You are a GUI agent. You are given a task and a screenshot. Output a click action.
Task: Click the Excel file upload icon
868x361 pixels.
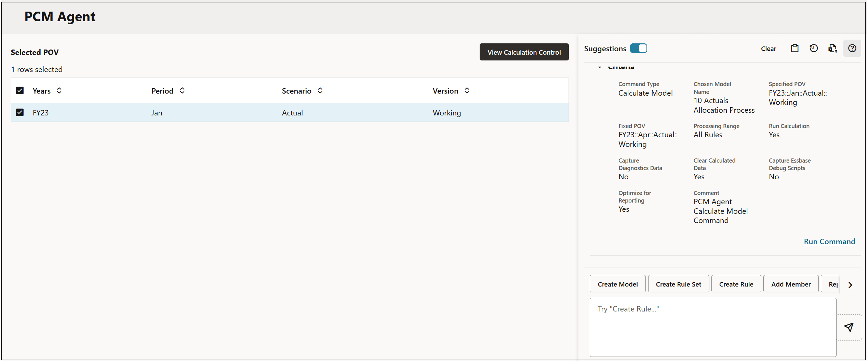[832, 48]
